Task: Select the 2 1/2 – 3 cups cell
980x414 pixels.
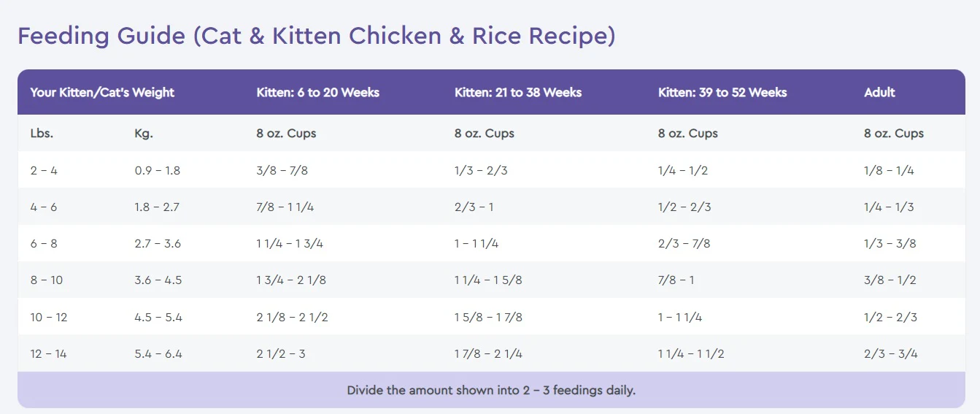Action: click(x=281, y=353)
